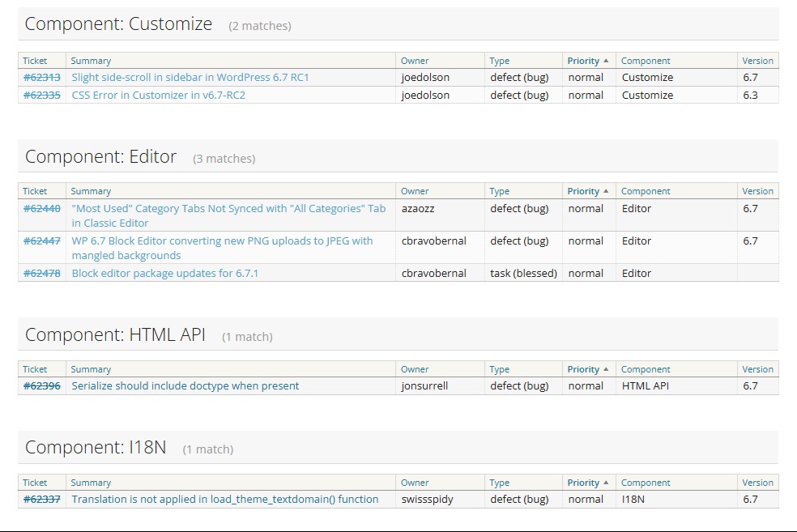797x532 pixels.
Task: Open ticket #62478 link
Action: [41, 274]
